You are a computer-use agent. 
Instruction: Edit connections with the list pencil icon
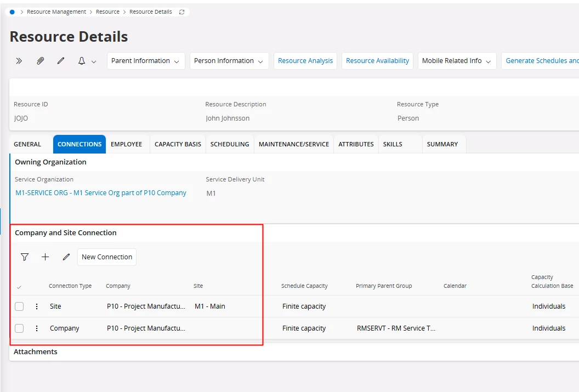click(66, 257)
